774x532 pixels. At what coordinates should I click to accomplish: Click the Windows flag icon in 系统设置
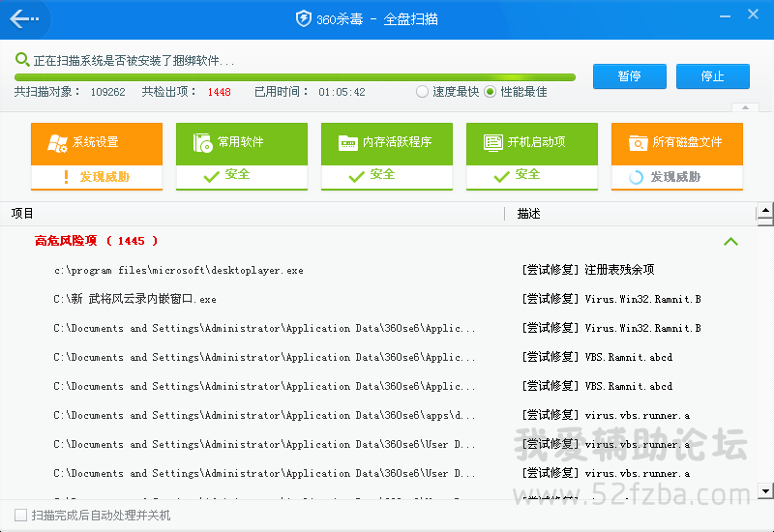point(57,143)
